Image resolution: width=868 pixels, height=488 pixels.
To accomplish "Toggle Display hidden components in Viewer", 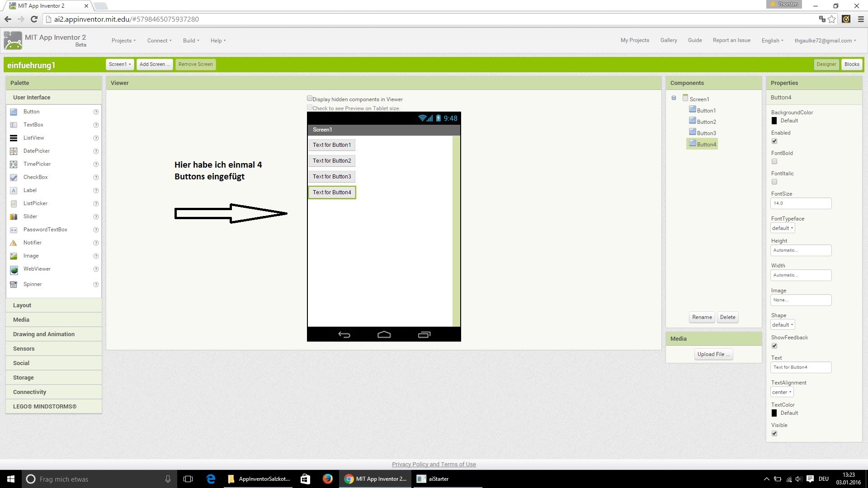I will click(x=310, y=98).
